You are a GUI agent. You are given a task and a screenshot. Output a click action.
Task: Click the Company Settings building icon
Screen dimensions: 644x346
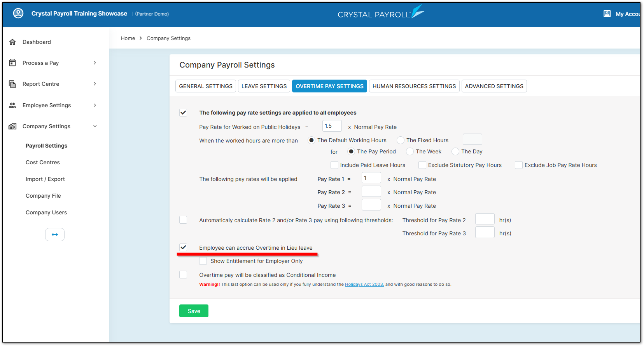12,126
